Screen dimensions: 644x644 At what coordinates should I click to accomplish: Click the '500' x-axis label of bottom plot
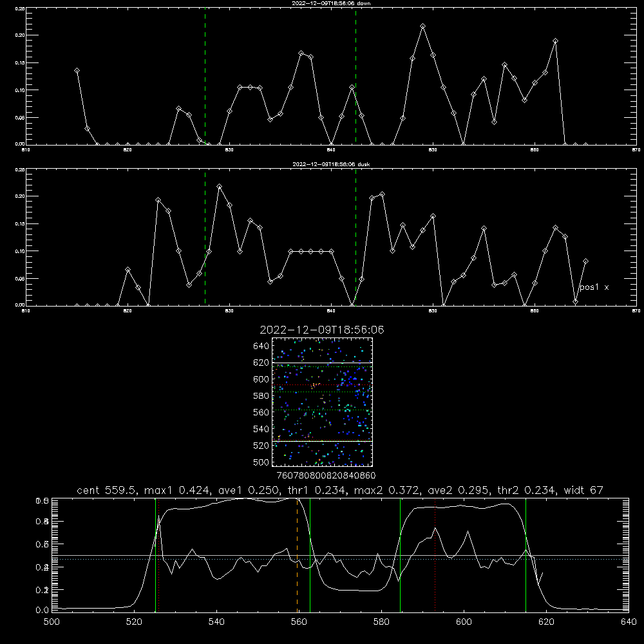52,622
